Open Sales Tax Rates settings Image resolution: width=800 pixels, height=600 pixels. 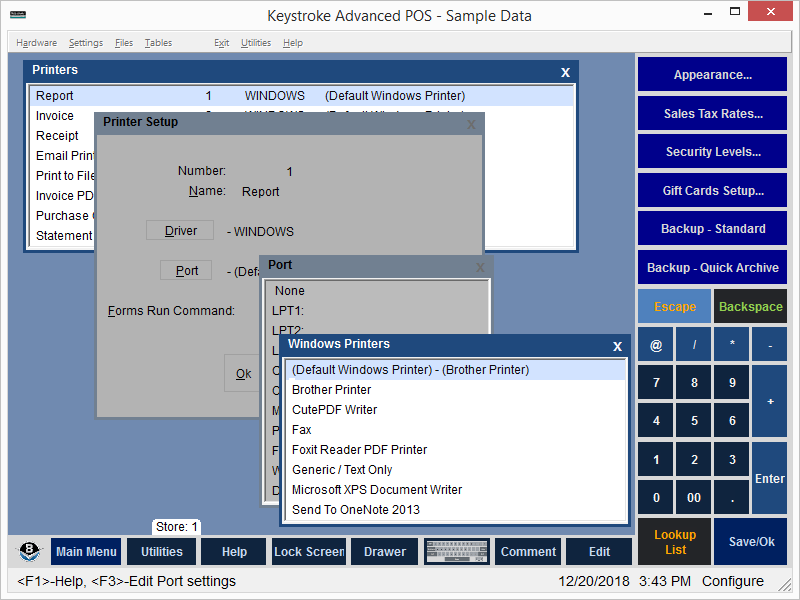(712, 114)
